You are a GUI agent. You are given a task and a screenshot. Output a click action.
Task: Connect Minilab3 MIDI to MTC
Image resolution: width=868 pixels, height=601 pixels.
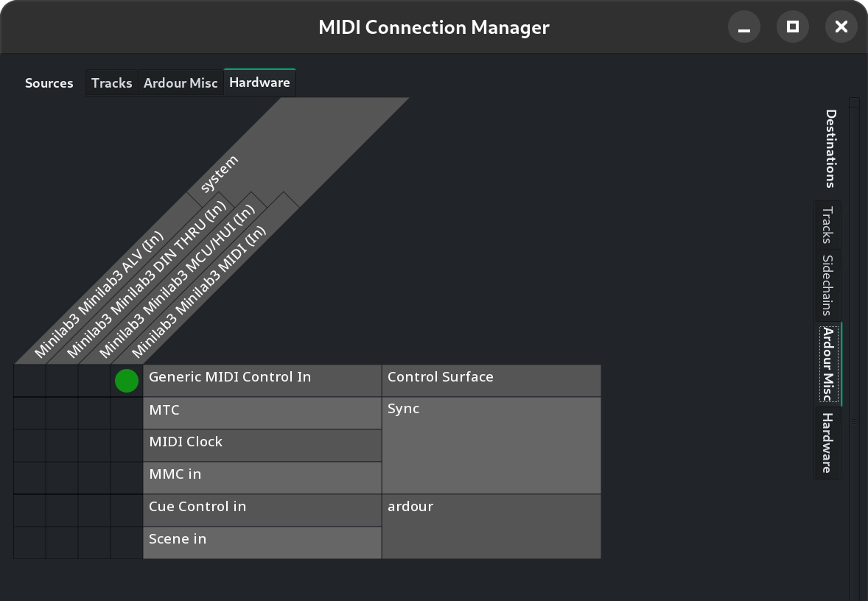pos(127,413)
